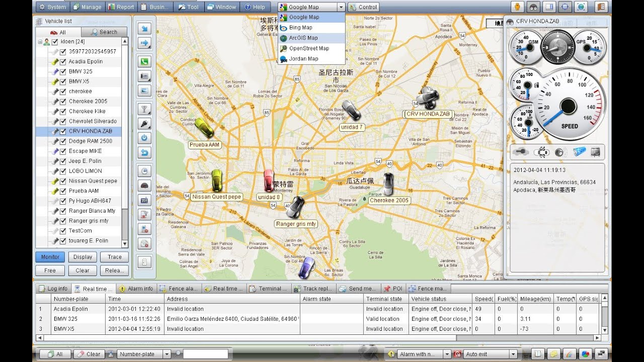Click the All button in bottom bar
The image size is (644, 362).
(54, 354)
